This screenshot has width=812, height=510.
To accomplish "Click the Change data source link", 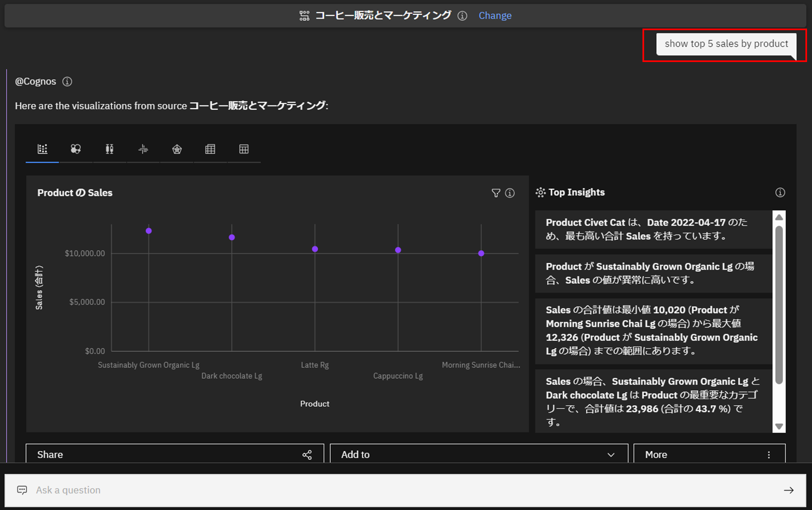I will coord(495,15).
